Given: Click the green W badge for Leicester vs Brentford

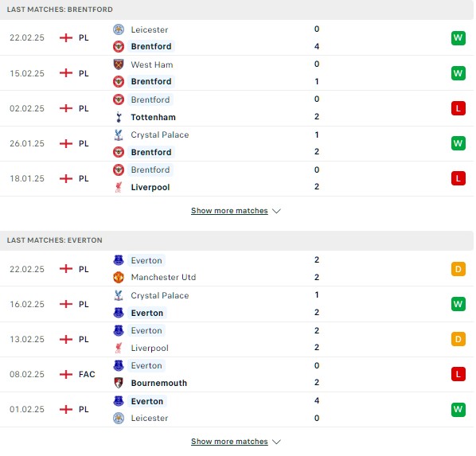Looking at the screenshot, I should click(x=458, y=38).
